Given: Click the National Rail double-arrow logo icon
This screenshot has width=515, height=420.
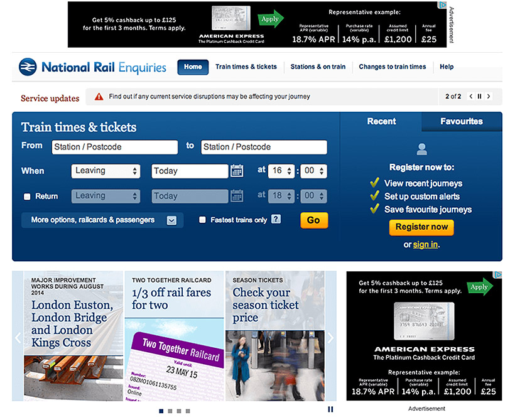Looking at the screenshot, I should 28,67.
